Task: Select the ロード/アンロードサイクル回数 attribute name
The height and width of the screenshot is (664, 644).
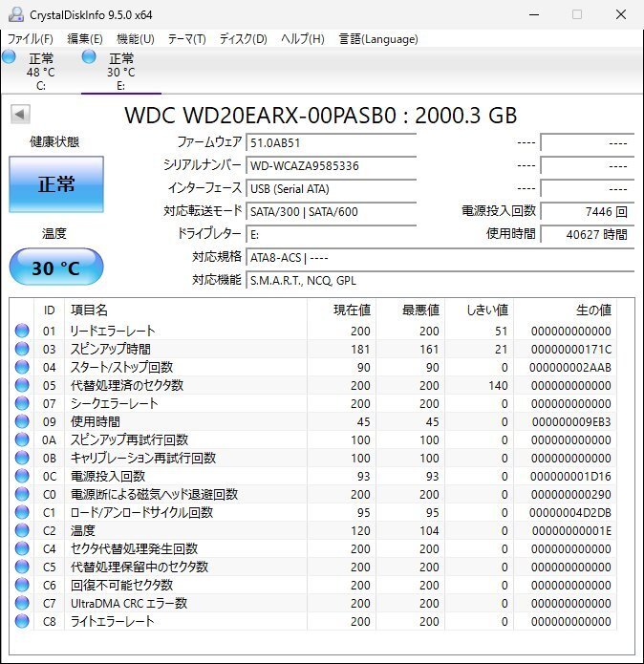Action: 141,512
